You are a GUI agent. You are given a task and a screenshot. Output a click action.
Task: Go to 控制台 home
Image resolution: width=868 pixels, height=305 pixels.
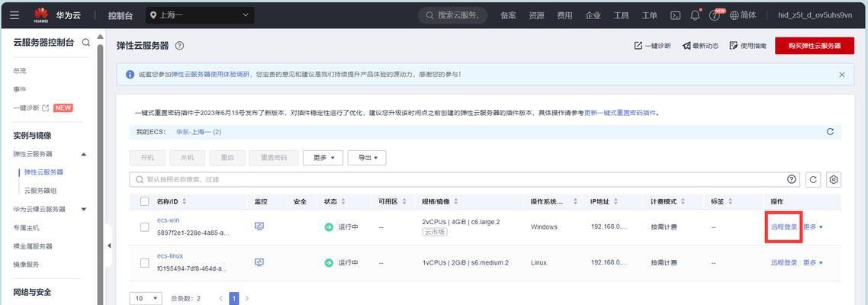120,15
